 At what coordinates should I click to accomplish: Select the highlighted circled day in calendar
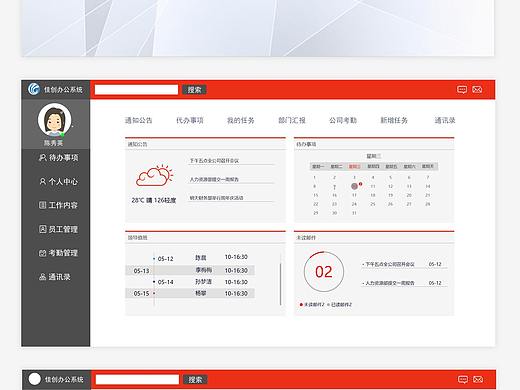click(354, 186)
